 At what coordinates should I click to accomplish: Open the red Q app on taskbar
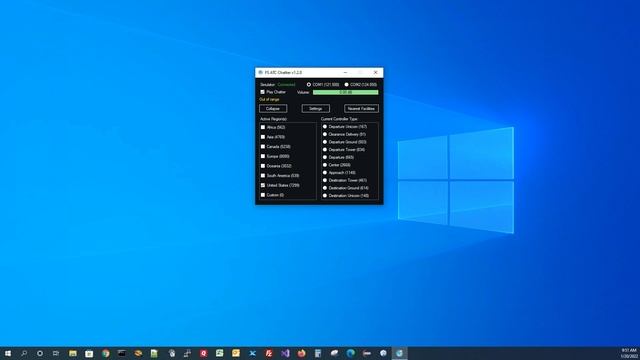click(203, 353)
